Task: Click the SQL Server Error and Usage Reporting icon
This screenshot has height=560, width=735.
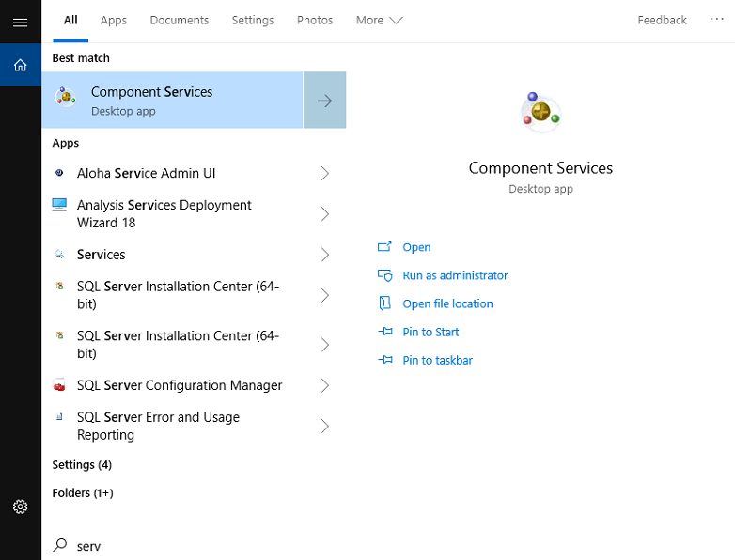Action: point(59,416)
